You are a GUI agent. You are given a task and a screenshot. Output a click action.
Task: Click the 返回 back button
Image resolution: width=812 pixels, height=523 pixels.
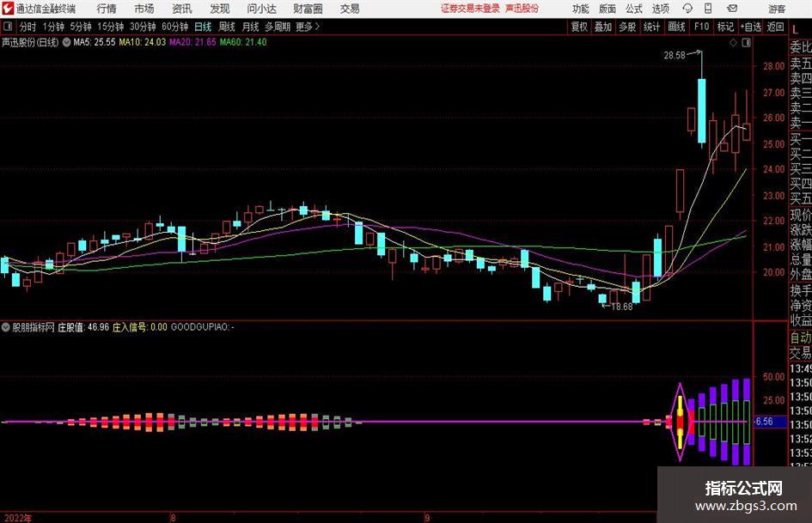point(775,27)
